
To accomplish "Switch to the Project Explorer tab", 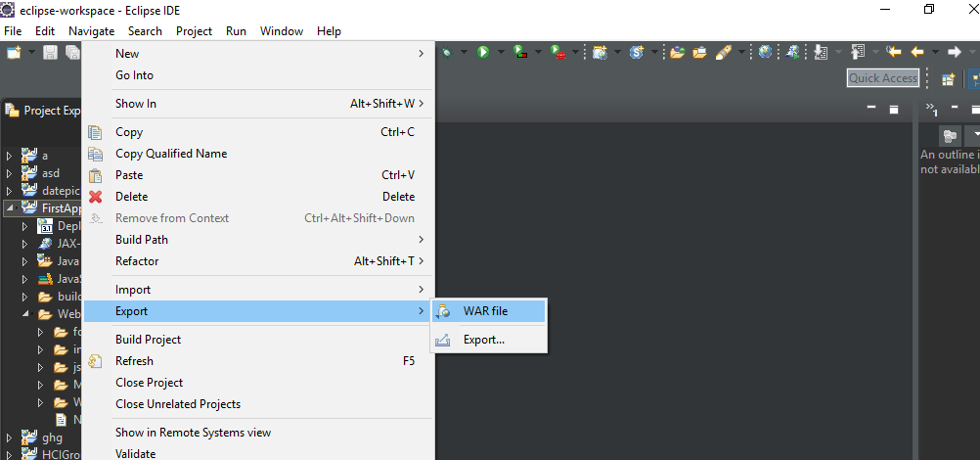I will pyautogui.click(x=42, y=111).
